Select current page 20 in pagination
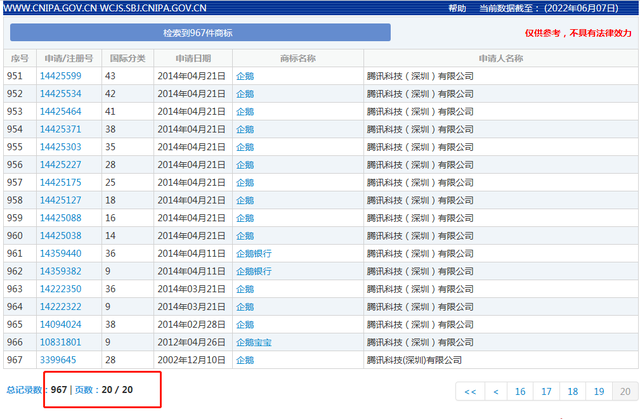 pyautogui.click(x=625, y=392)
